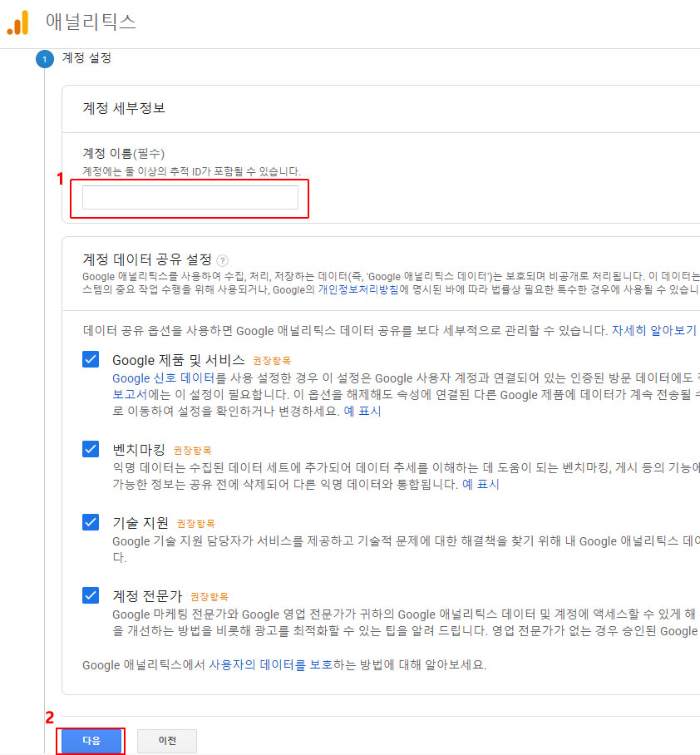This screenshot has width=700, height=755.
Task: Click the 기술 지원 option label
Action: click(140, 523)
